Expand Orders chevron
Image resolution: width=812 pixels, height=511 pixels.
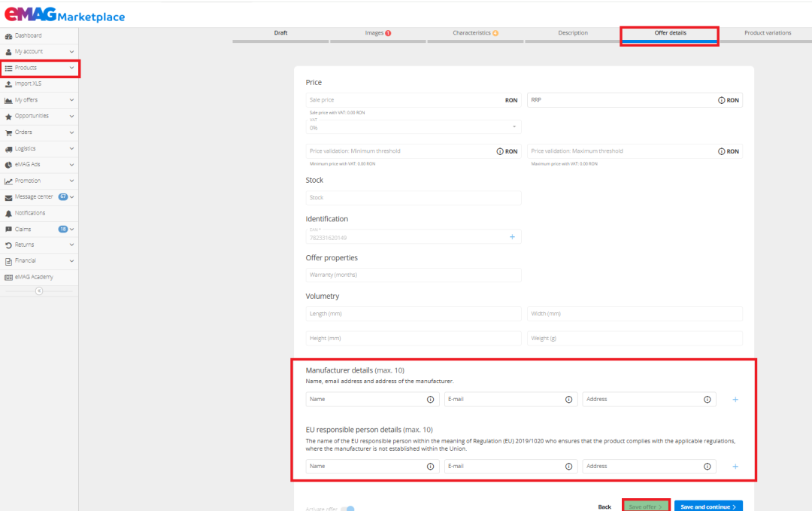pyautogui.click(x=71, y=132)
